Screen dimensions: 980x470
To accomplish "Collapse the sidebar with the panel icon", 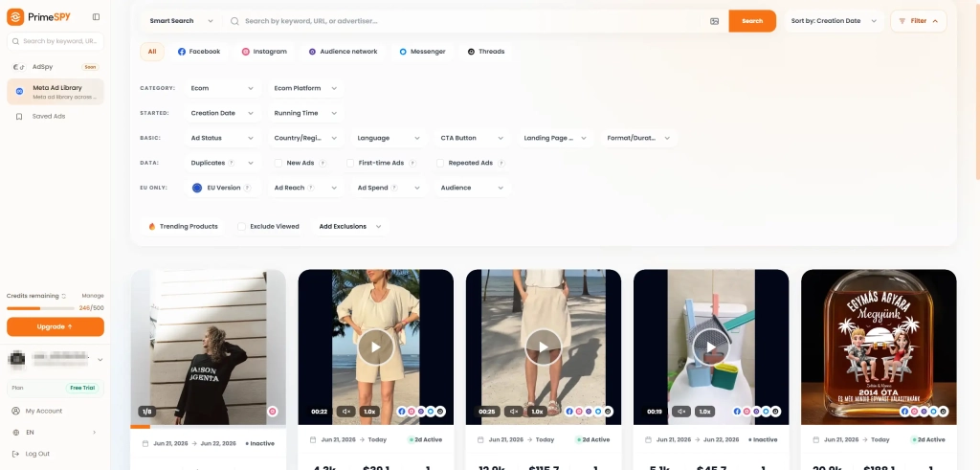I will [96, 17].
